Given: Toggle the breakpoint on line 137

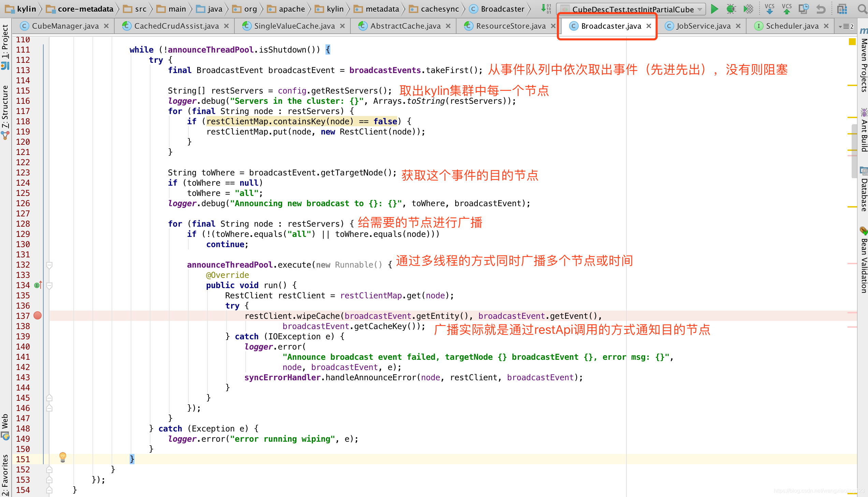Looking at the screenshot, I should (38, 316).
